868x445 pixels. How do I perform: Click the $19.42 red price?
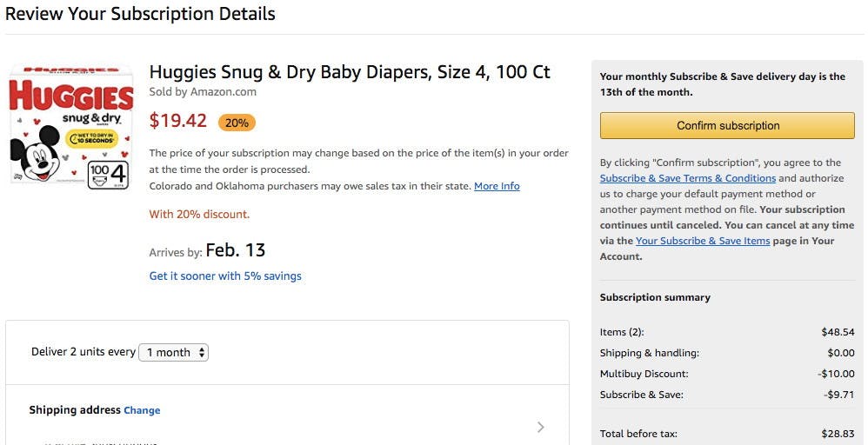click(178, 121)
